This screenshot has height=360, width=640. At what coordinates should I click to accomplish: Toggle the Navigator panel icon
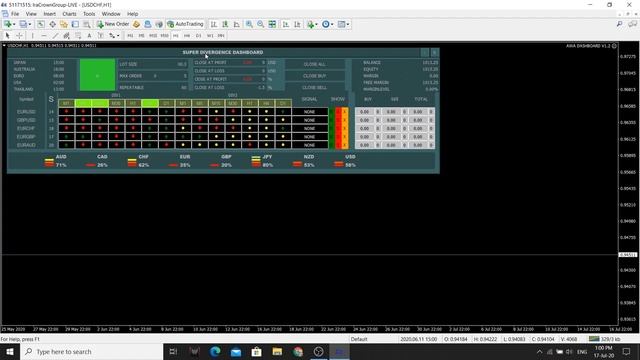[x=64, y=24]
